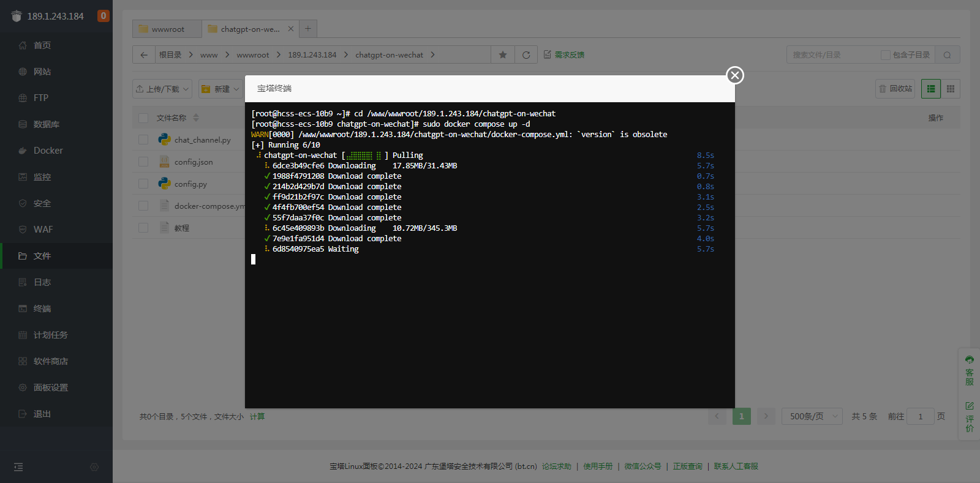Click the 需求反馈 feedback link

(x=564, y=55)
